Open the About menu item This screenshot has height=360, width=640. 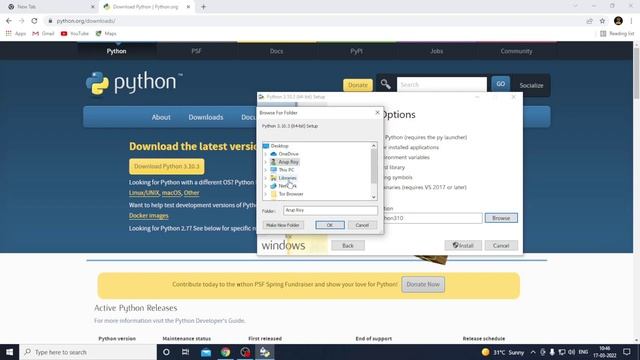pyautogui.click(x=161, y=117)
